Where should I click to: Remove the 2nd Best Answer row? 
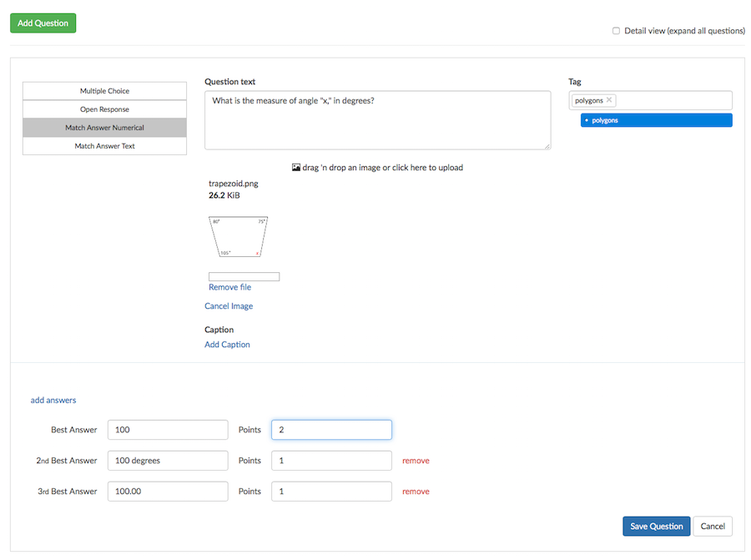[416, 461]
